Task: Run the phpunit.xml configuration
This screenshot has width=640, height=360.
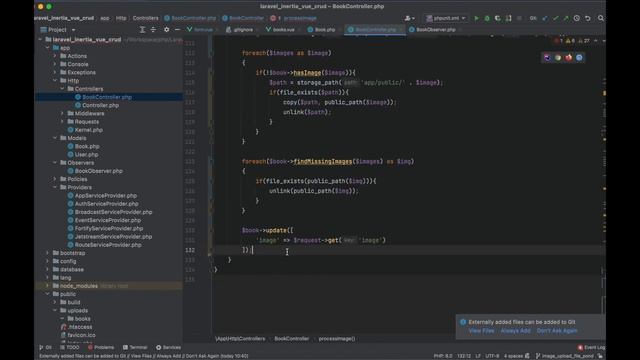Action: 476,18
